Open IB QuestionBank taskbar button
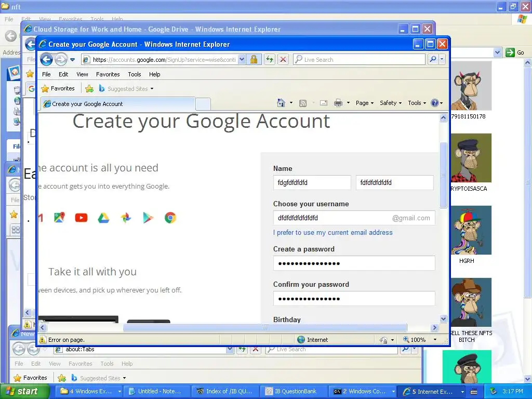The height and width of the screenshot is (399, 532). coord(294,391)
